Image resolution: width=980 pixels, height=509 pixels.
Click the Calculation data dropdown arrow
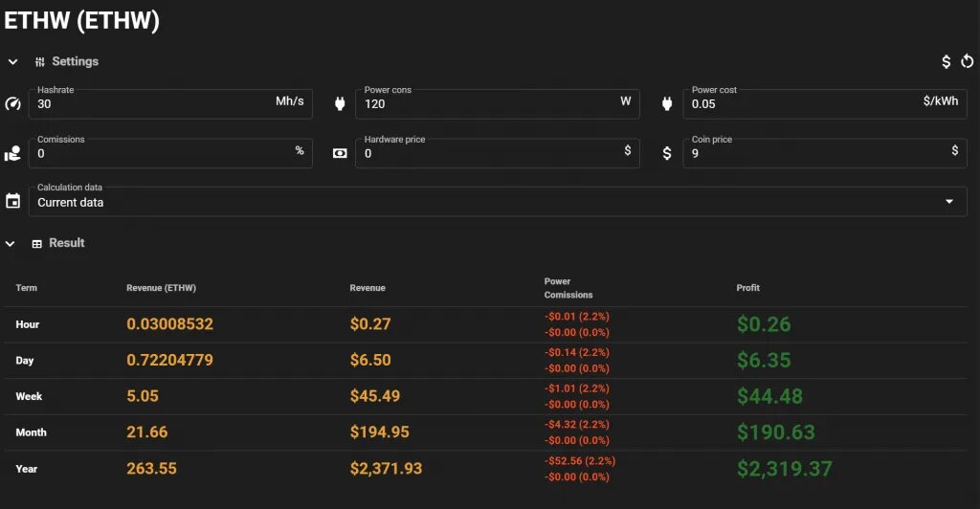[949, 202]
